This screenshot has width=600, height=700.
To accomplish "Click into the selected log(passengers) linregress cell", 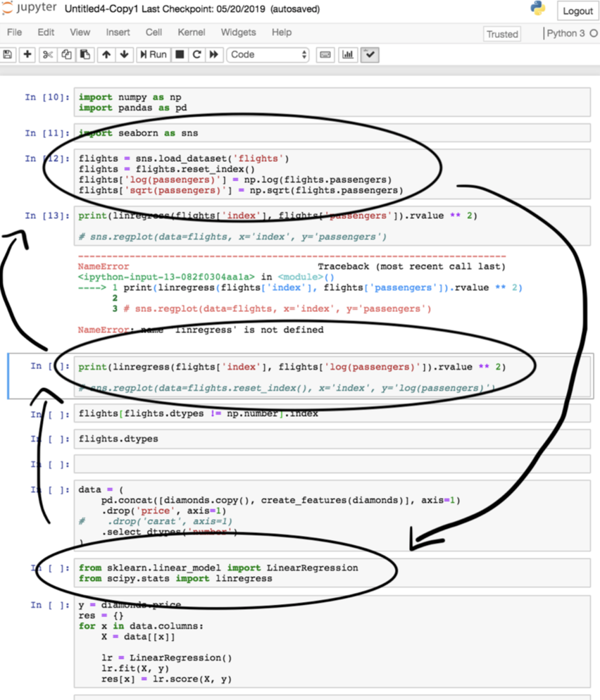I will (332, 377).
